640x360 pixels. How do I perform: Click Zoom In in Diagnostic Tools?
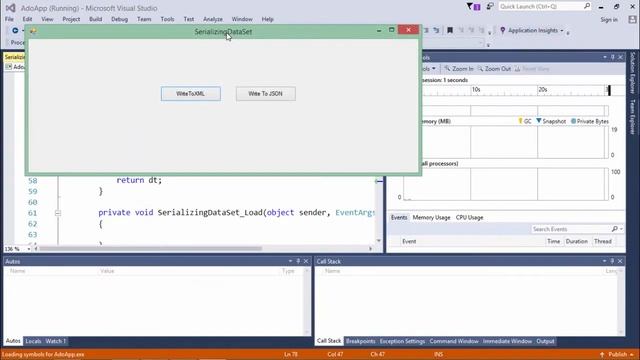click(x=459, y=69)
